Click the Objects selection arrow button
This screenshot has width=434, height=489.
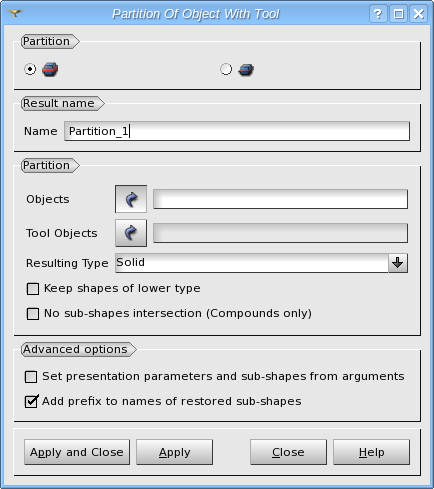131,199
